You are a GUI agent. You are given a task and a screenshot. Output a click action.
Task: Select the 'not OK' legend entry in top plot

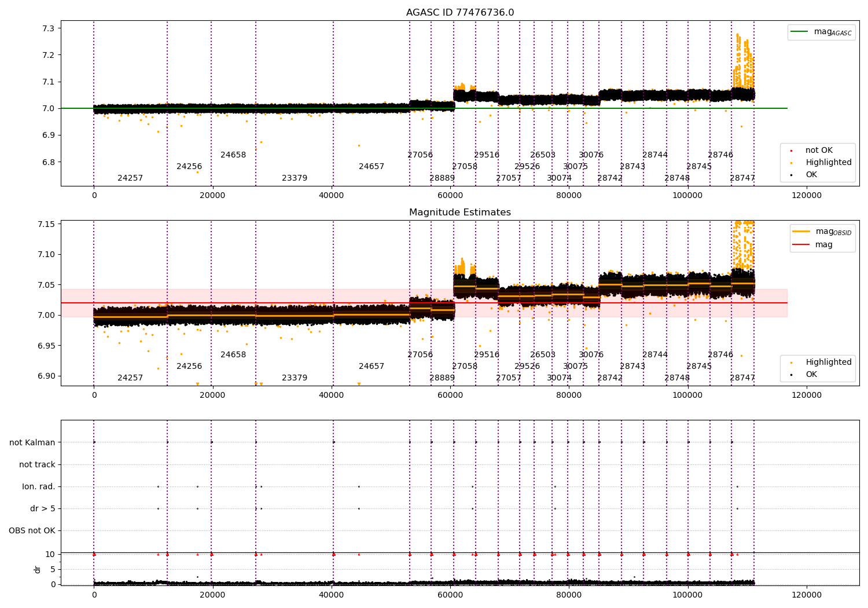819,151
